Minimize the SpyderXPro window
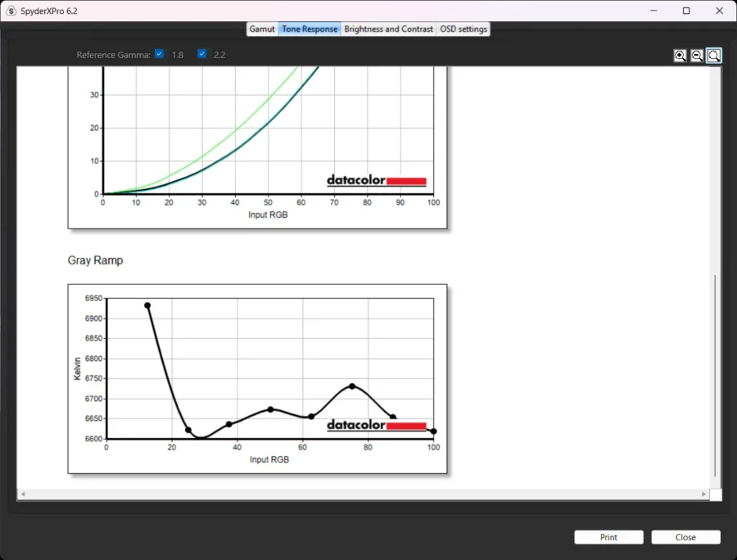The width and height of the screenshot is (737, 560). tap(653, 11)
